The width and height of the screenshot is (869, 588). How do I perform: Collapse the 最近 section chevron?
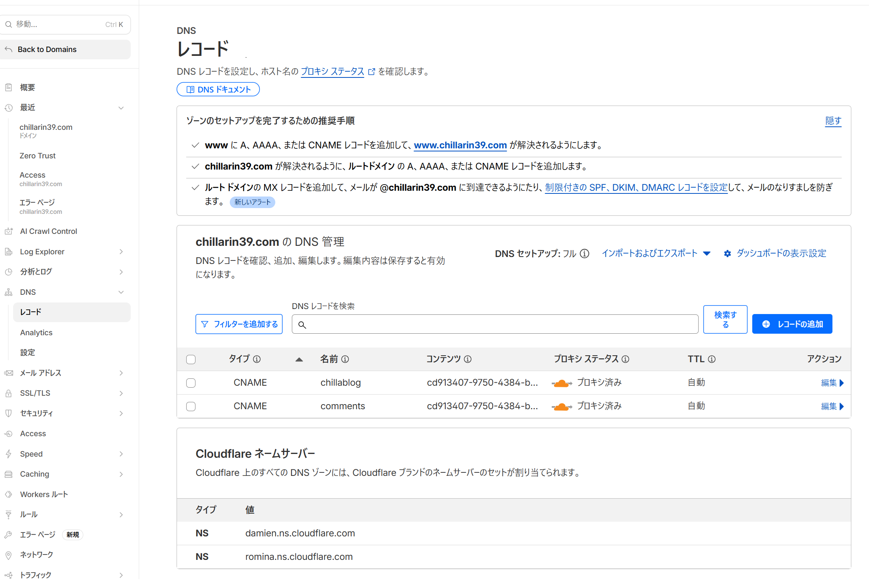pos(121,108)
